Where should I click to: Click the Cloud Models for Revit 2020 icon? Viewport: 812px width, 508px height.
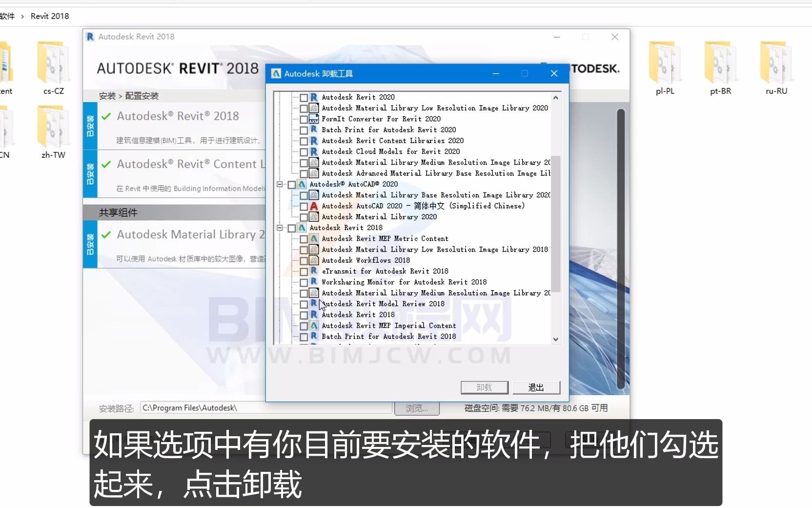pyautogui.click(x=314, y=151)
